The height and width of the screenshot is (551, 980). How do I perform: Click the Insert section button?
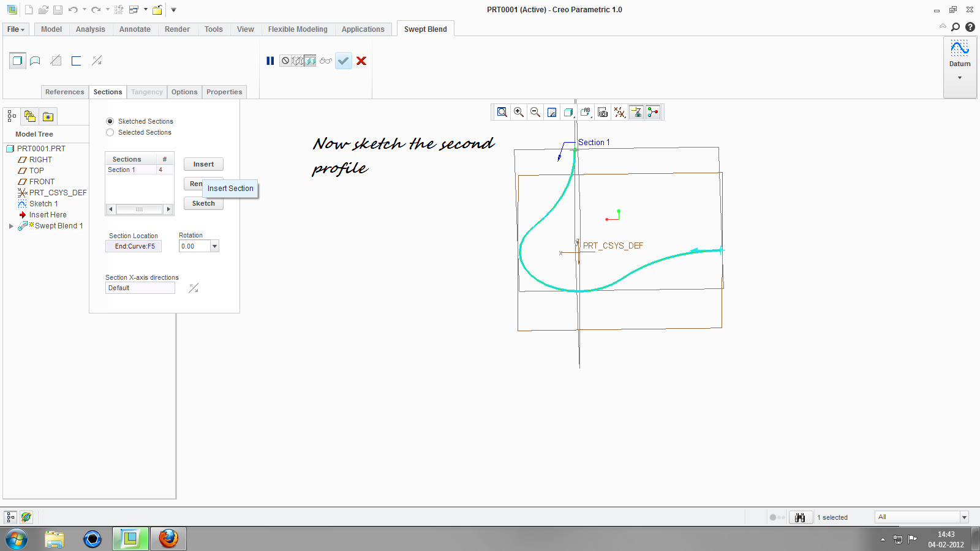pos(203,164)
